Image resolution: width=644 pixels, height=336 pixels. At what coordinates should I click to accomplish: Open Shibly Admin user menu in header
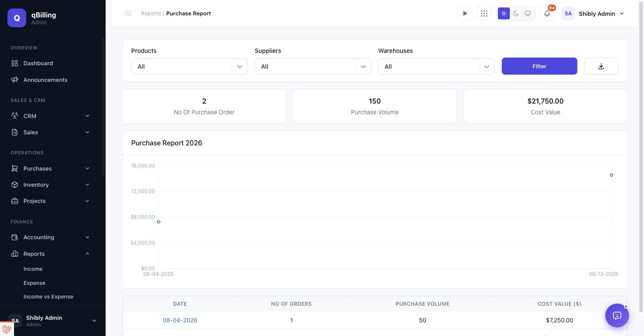pos(593,14)
